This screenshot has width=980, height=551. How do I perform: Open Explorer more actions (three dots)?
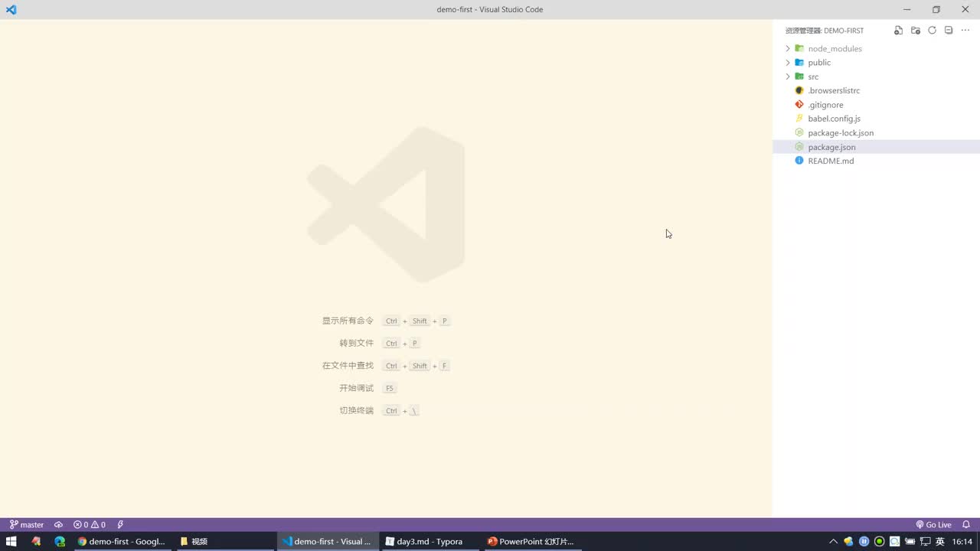(x=965, y=31)
